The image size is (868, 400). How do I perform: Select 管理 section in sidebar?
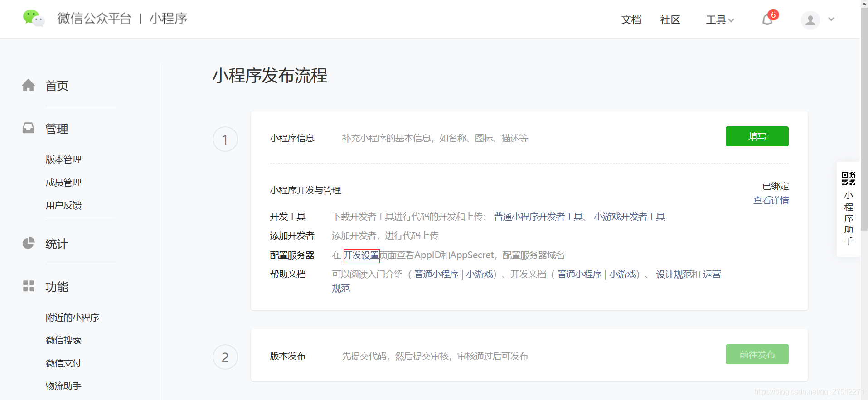click(57, 129)
